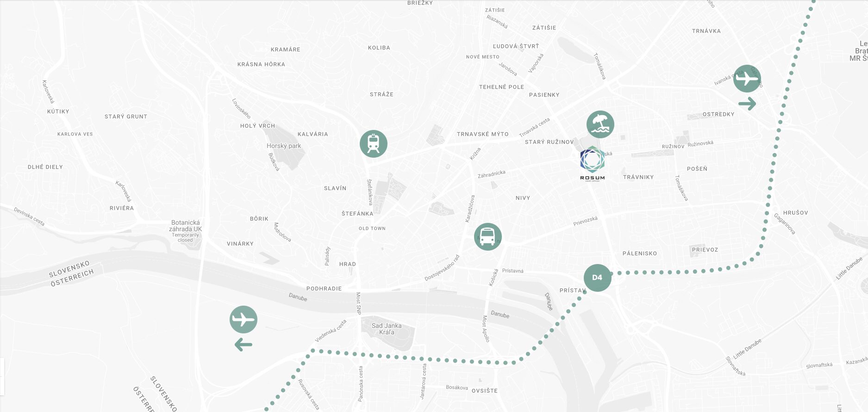Click the bus station marker icon
This screenshot has width=868, height=412.
488,237
